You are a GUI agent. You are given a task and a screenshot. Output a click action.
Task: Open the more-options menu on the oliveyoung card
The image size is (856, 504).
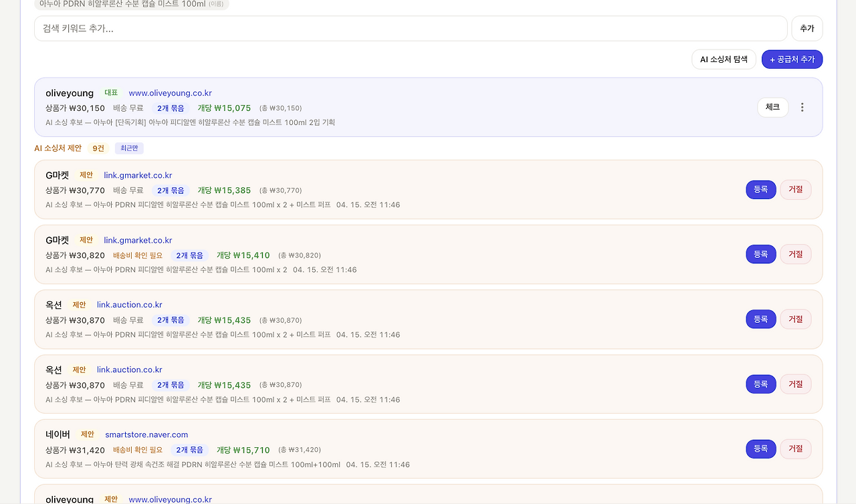[802, 107]
